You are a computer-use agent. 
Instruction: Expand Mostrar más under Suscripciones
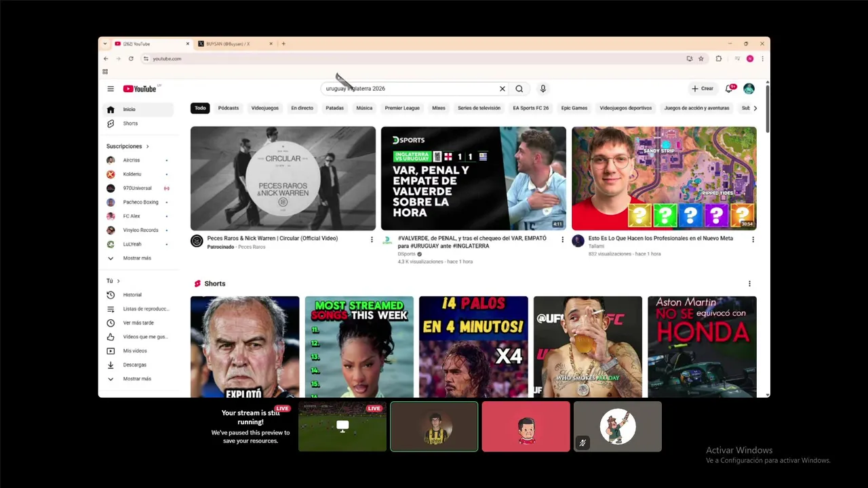138,258
